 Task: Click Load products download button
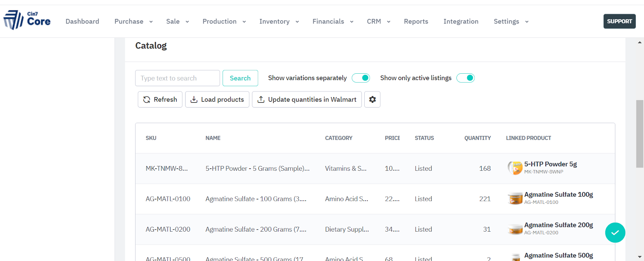(x=217, y=99)
